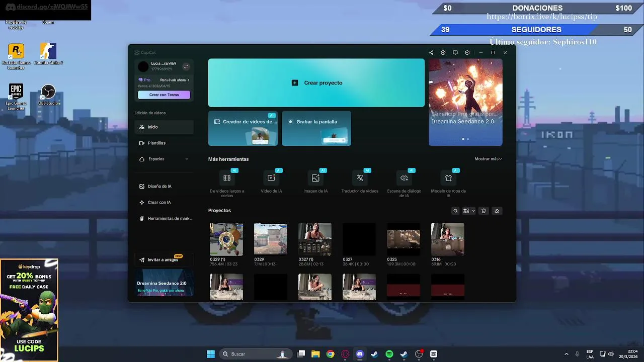The height and width of the screenshot is (362, 644).
Task: Open project thumbnail 0329 (1)
Action: (x=226, y=239)
